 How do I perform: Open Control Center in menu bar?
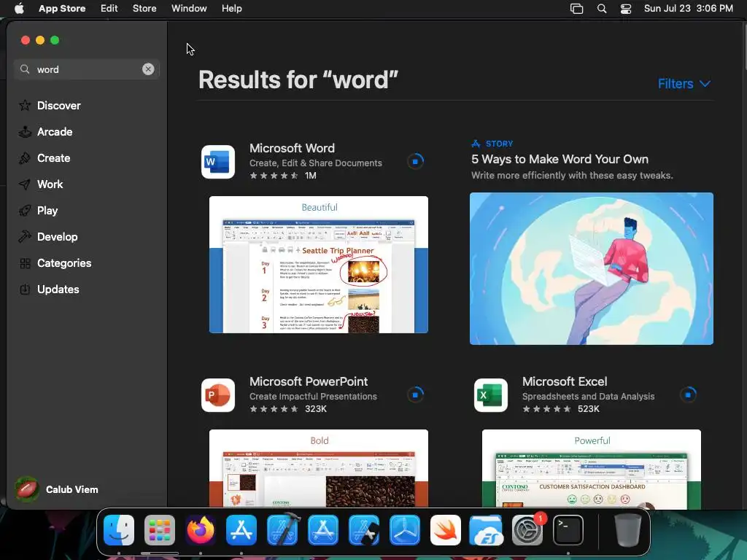[x=625, y=9]
